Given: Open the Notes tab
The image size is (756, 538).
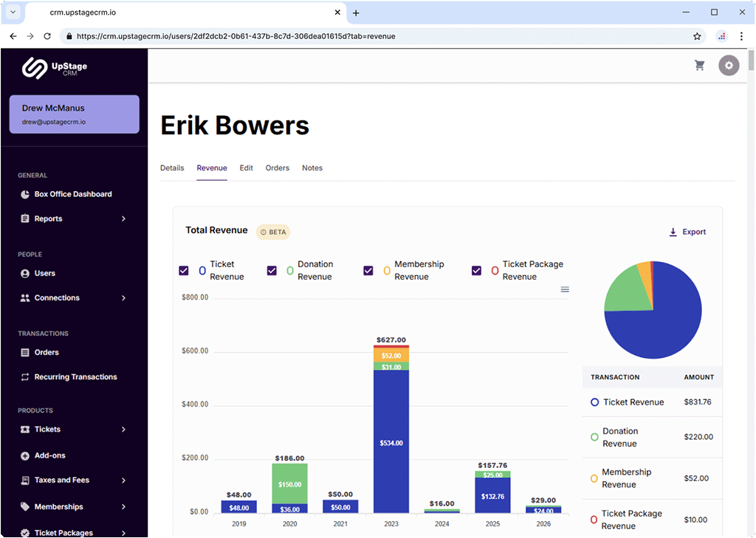Looking at the screenshot, I should [312, 168].
